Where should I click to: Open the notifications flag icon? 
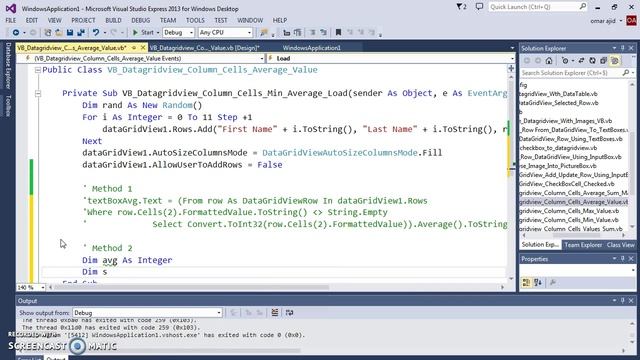point(461,7)
